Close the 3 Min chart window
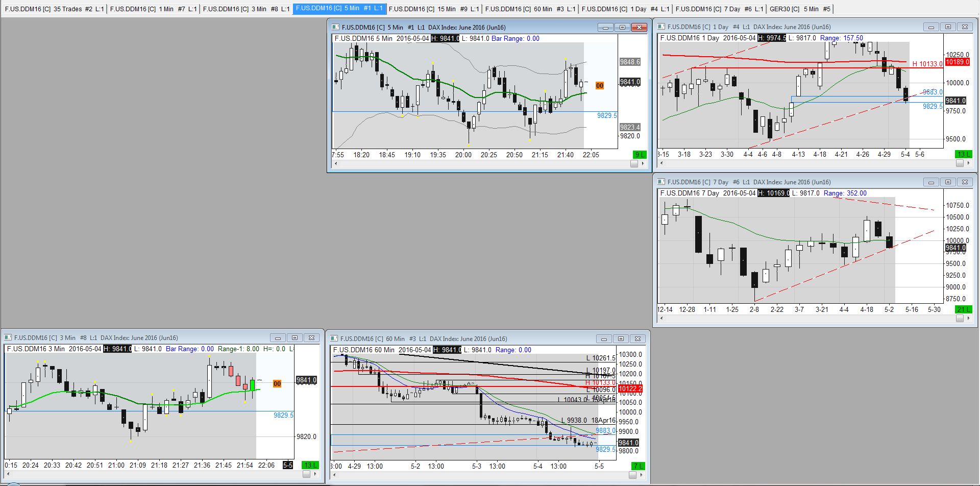Viewport: 980px width, 486px height. [311, 338]
